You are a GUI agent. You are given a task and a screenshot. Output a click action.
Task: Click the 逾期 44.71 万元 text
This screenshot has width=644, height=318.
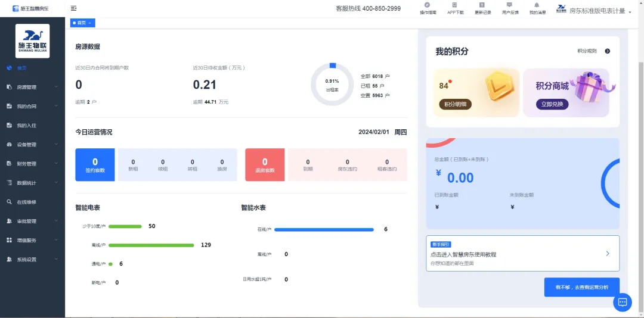coord(210,102)
